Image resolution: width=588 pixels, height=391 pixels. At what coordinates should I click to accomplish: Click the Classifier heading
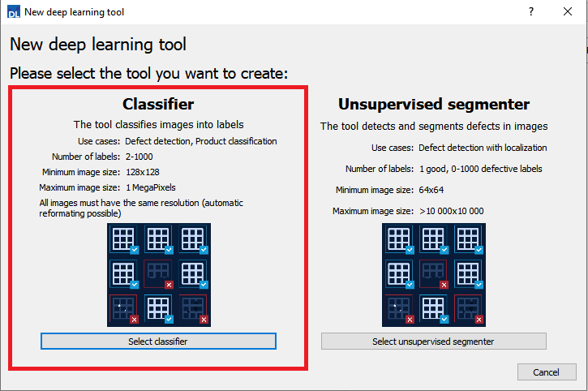pyautogui.click(x=158, y=104)
